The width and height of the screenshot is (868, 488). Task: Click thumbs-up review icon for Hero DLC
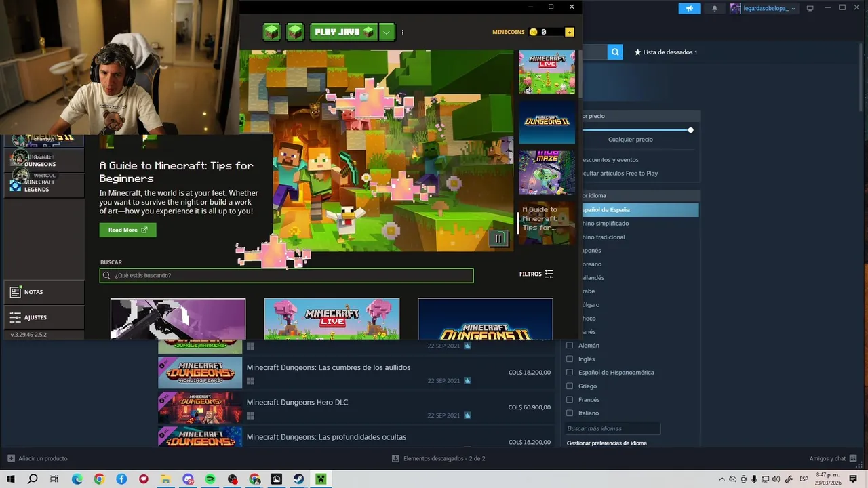(467, 415)
